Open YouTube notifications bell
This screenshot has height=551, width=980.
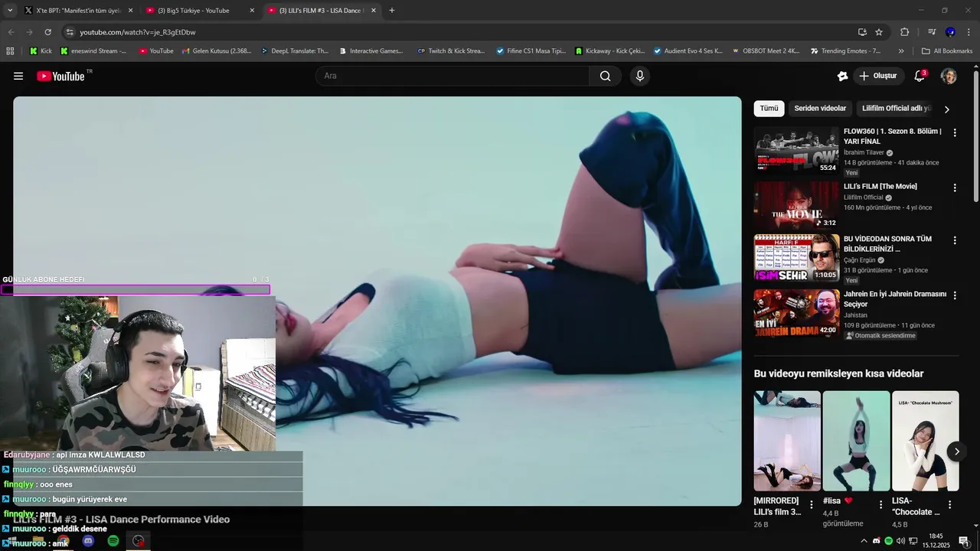[x=920, y=76]
